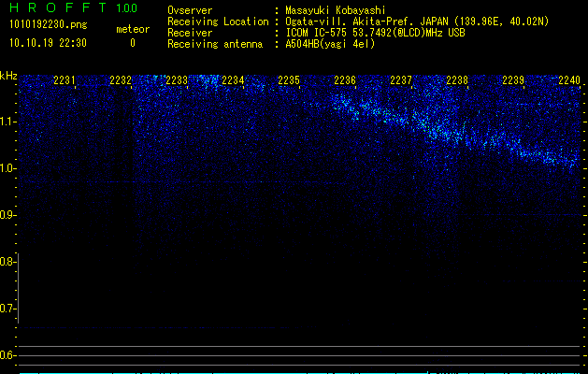Select the file name 1010192230.png

pyautogui.click(x=49, y=25)
